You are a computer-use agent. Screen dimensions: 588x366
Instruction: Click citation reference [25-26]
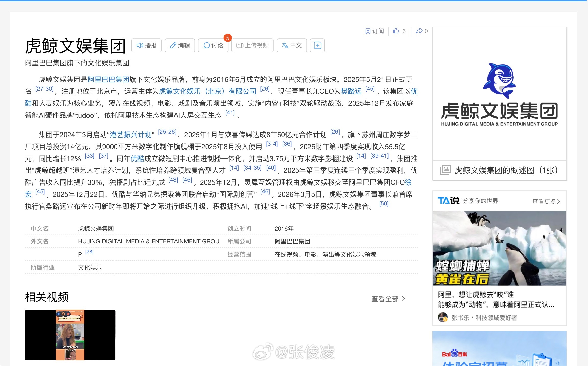167,132
